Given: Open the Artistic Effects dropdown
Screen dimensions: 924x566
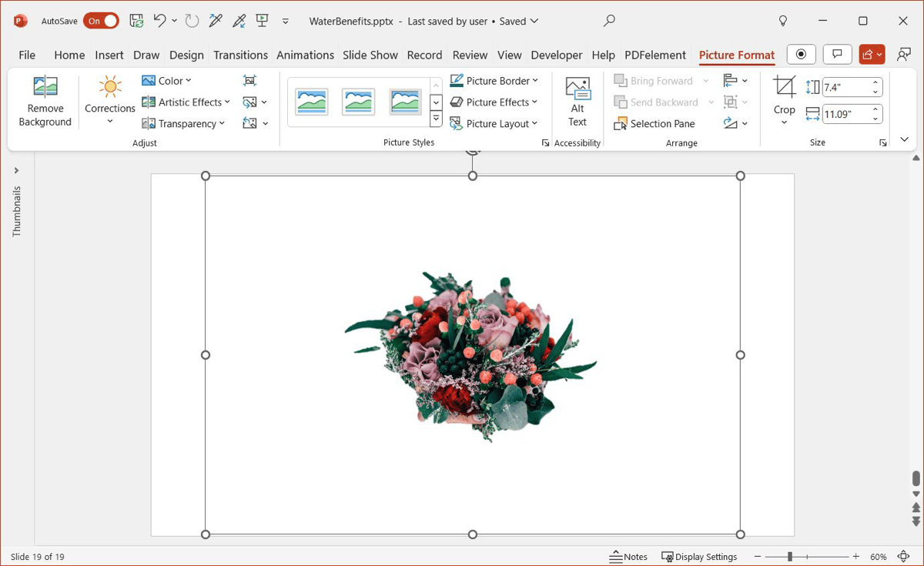Looking at the screenshot, I should pyautogui.click(x=186, y=102).
